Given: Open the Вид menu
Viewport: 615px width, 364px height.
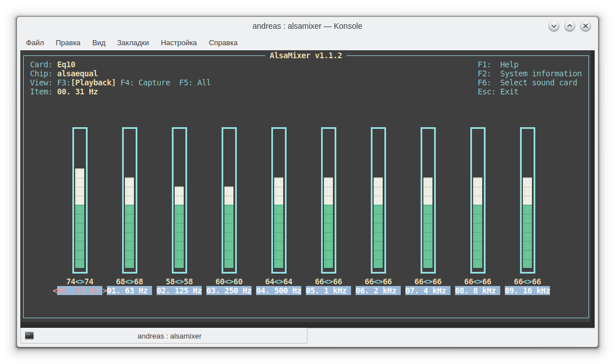Looking at the screenshot, I should (99, 42).
